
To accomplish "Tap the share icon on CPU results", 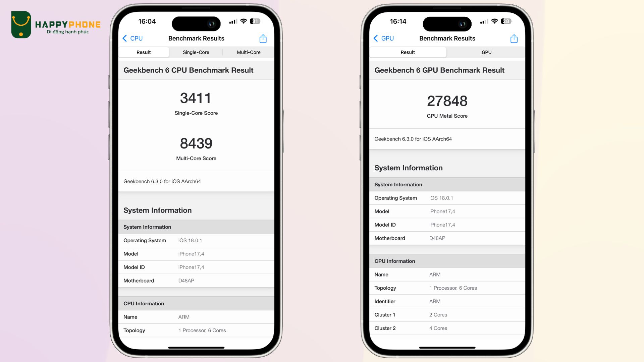I will [x=263, y=39].
